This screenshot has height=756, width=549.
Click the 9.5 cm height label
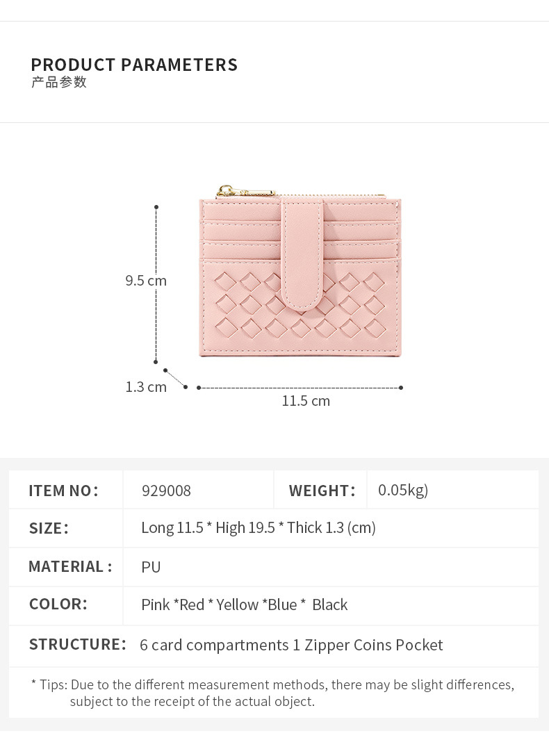pyautogui.click(x=146, y=281)
